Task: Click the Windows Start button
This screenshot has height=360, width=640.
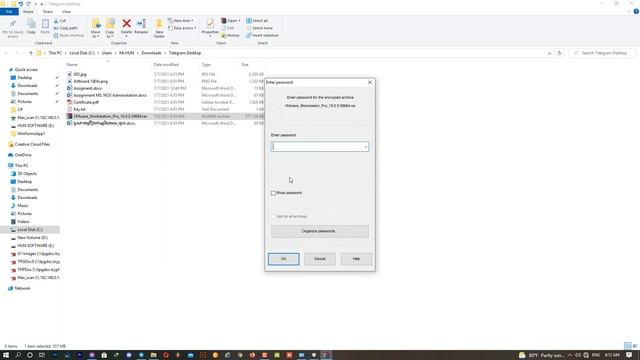Action: coord(6,355)
